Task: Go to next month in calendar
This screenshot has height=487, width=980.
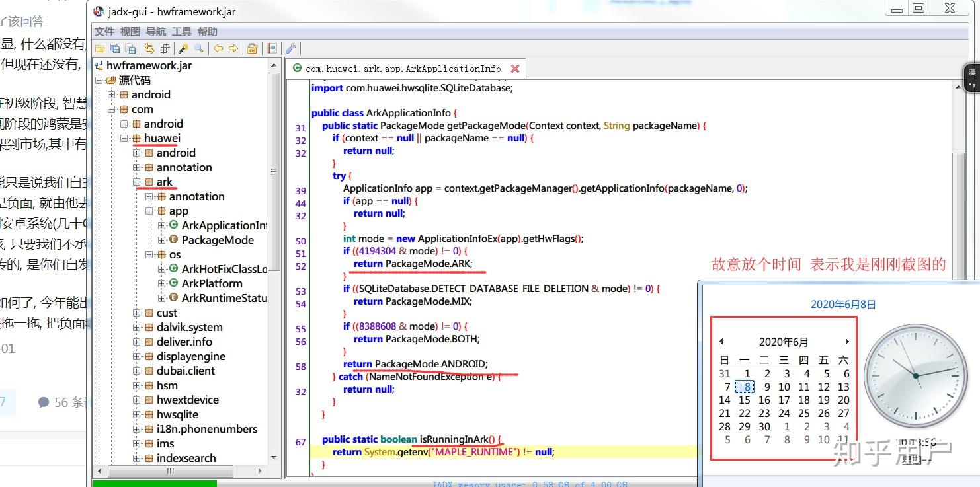Action: point(846,342)
